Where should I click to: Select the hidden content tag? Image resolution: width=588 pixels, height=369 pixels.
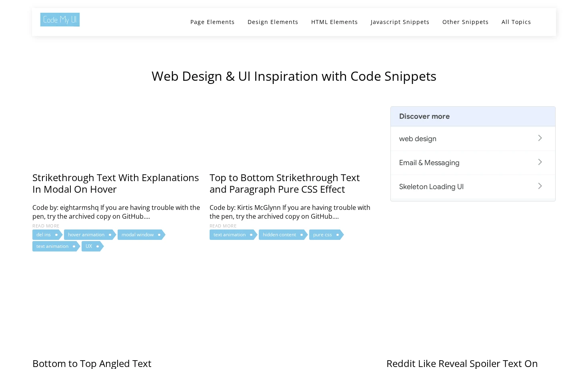click(x=283, y=235)
